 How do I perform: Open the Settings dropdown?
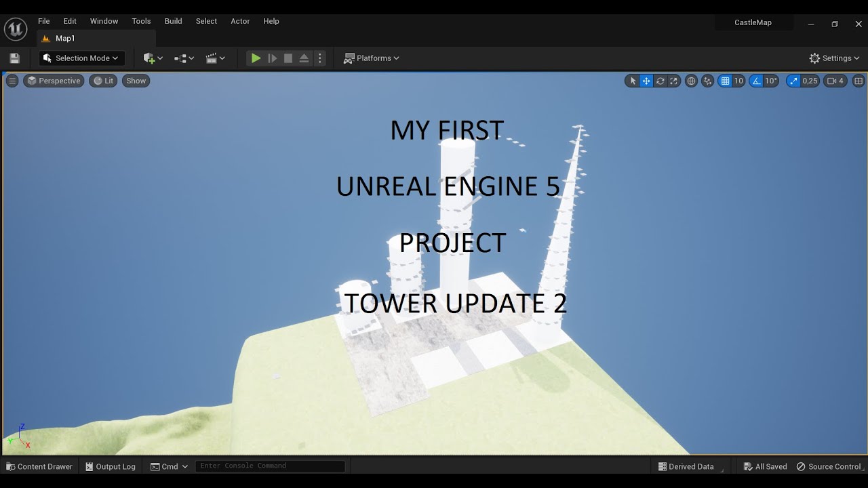834,58
